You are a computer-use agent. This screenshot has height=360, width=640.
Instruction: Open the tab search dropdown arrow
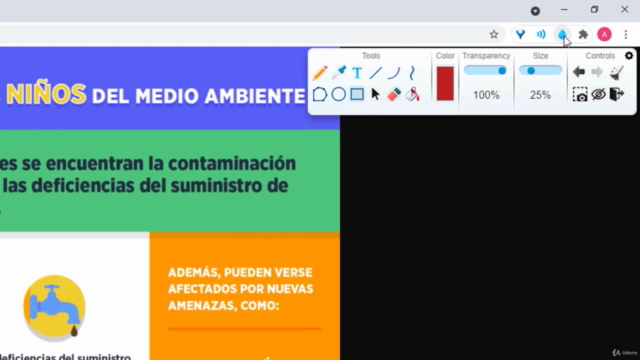tap(536, 11)
